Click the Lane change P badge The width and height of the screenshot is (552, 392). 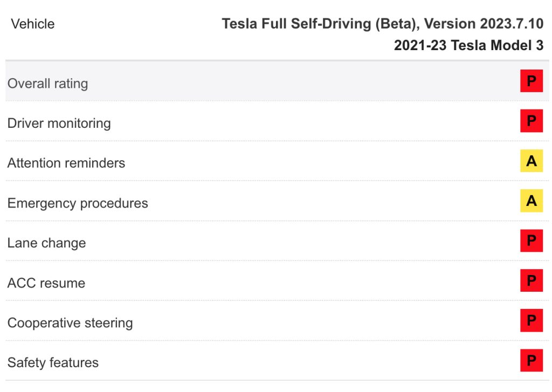(x=531, y=240)
